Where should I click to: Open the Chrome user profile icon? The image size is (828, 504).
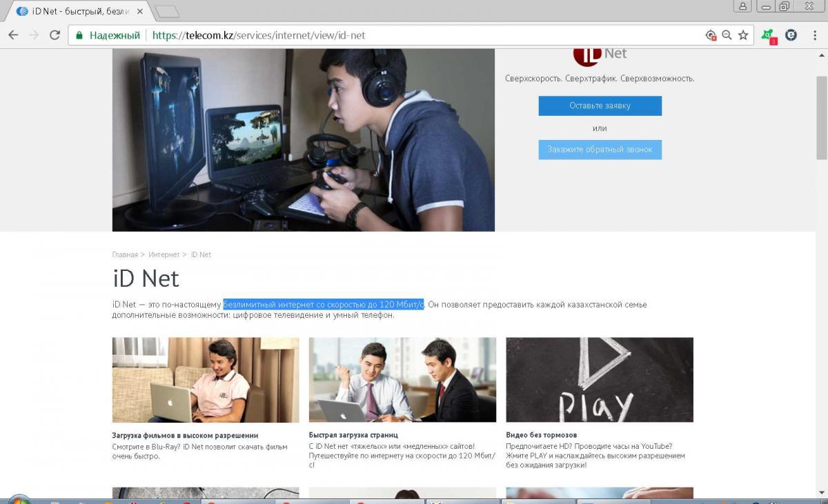pyautogui.click(x=742, y=6)
